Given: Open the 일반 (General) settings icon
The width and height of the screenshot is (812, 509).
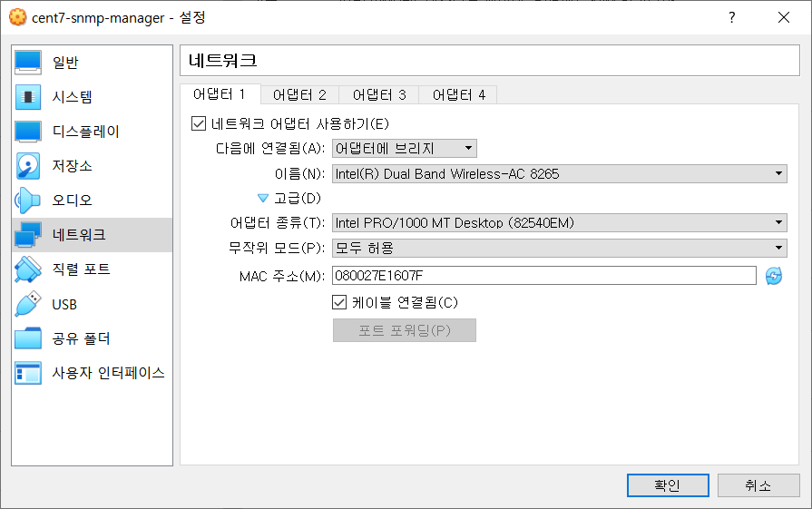Looking at the screenshot, I should tap(28, 62).
